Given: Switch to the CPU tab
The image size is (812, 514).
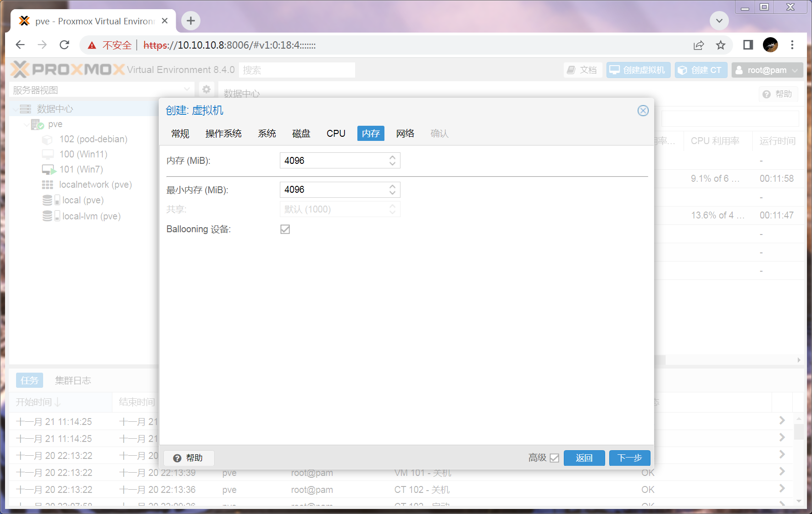Looking at the screenshot, I should click(x=336, y=134).
